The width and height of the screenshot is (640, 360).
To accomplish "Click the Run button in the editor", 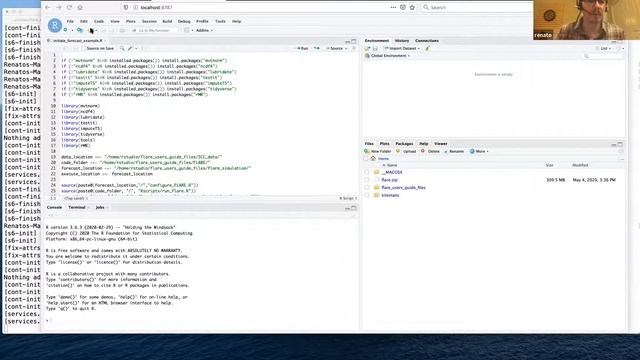I will (x=303, y=49).
